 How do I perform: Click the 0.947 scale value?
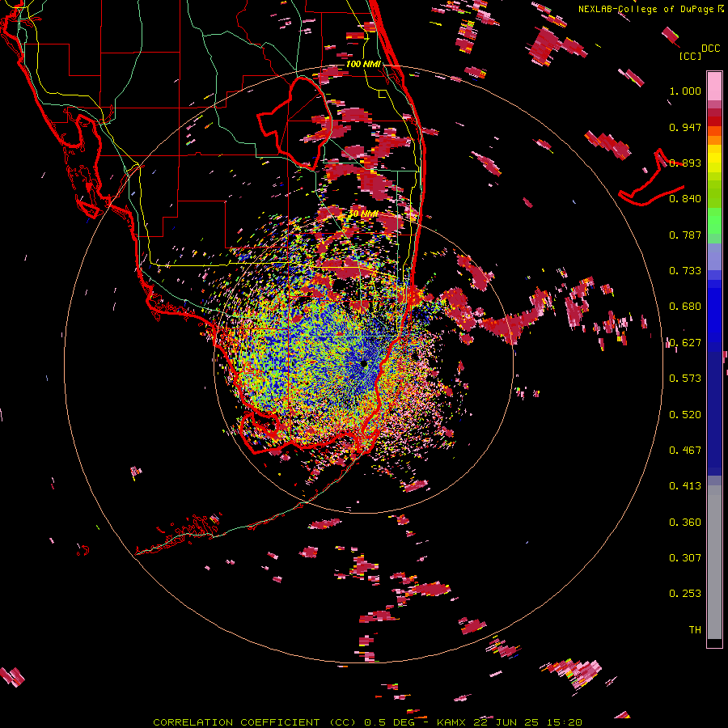(685, 127)
